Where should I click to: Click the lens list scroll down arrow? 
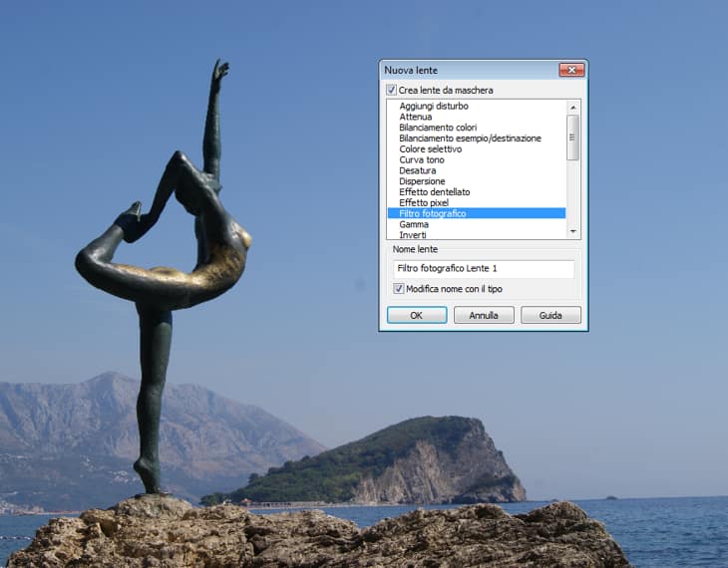point(572,231)
